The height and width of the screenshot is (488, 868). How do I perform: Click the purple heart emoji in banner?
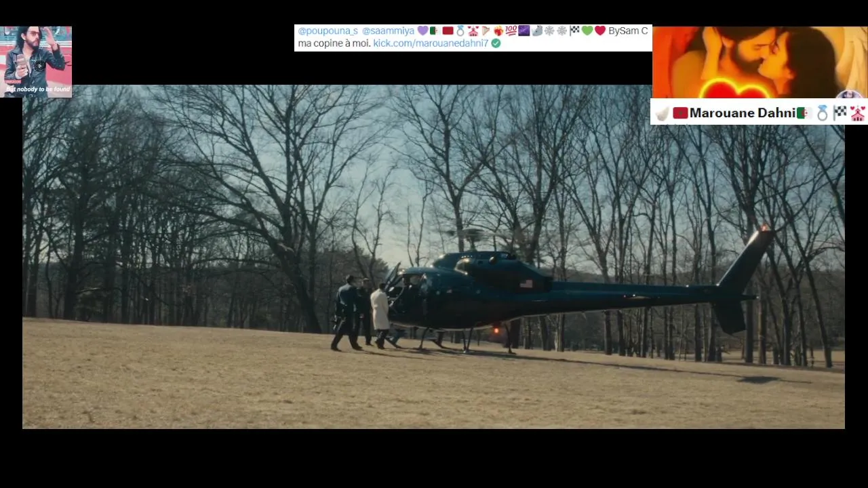tap(422, 30)
